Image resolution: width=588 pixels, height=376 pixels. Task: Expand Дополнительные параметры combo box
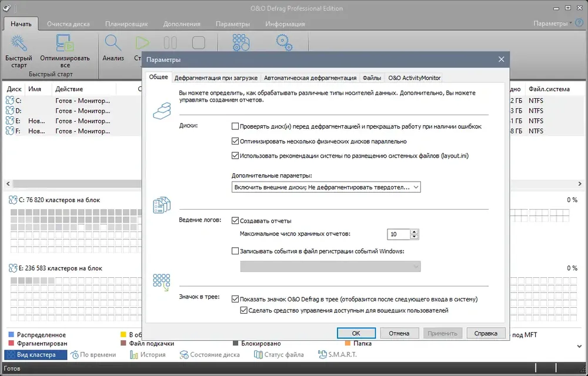(x=326, y=187)
